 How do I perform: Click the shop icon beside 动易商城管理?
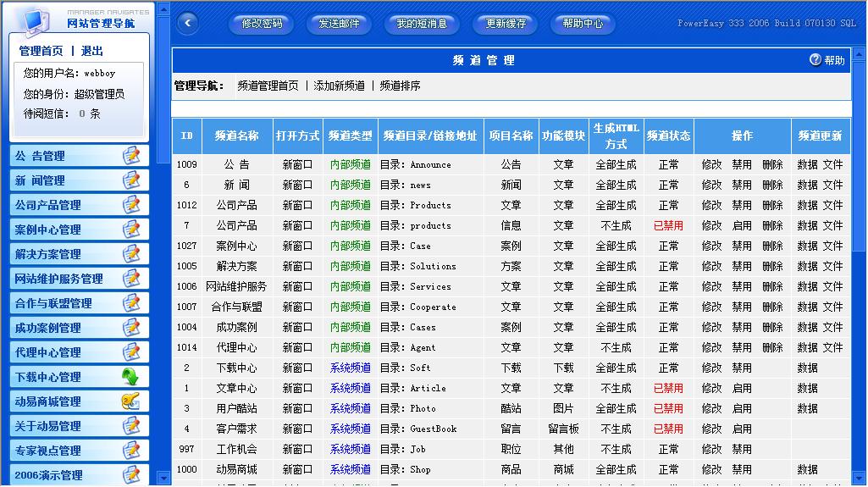pos(130,401)
